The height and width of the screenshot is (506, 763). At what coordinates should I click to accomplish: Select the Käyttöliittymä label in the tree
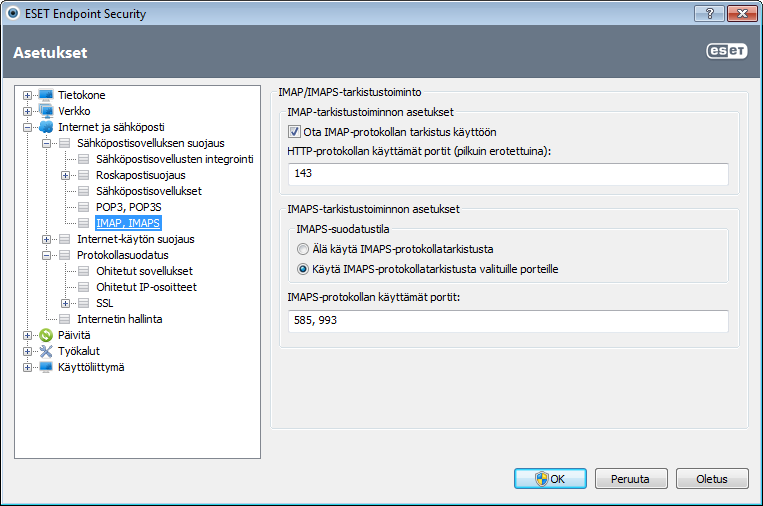pos(91,367)
